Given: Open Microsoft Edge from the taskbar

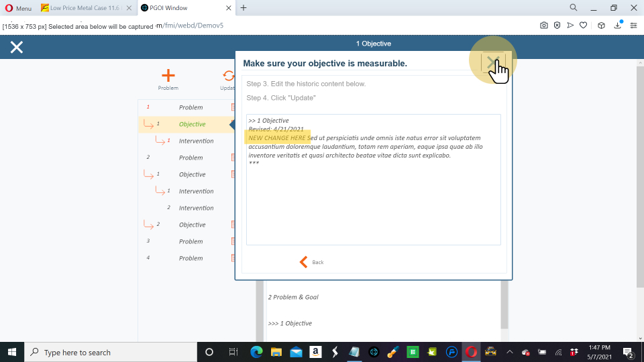Looking at the screenshot, I should (x=256, y=352).
